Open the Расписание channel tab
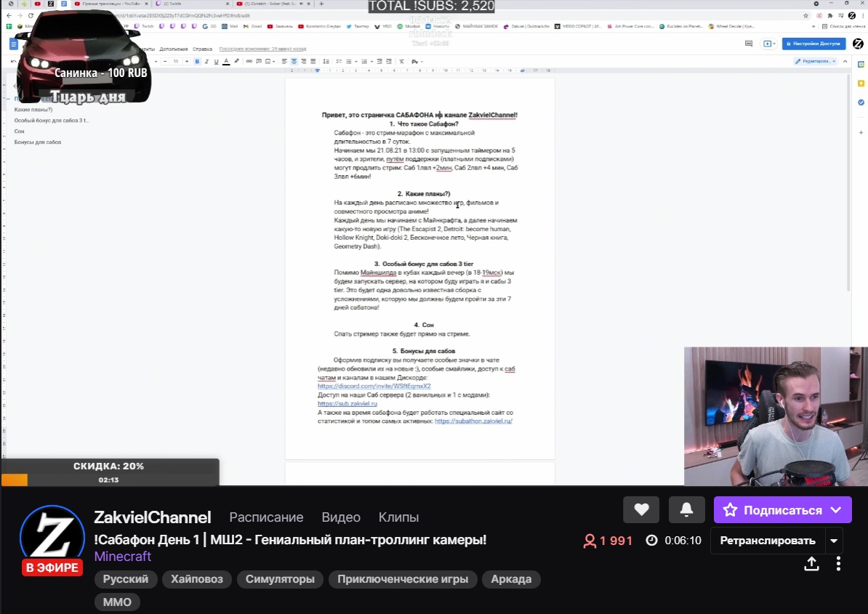 point(266,517)
